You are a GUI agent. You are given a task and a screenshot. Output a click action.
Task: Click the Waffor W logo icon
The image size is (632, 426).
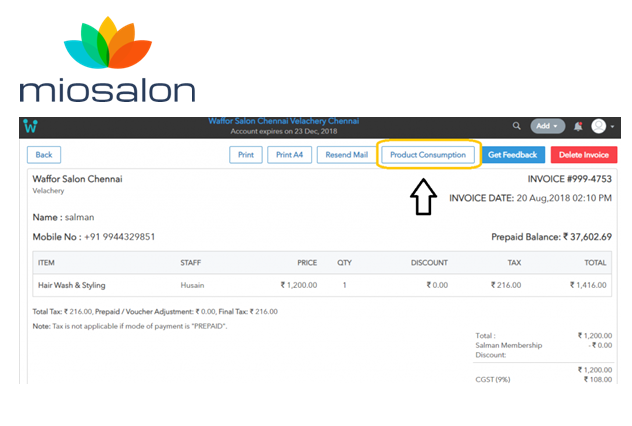(x=30, y=127)
